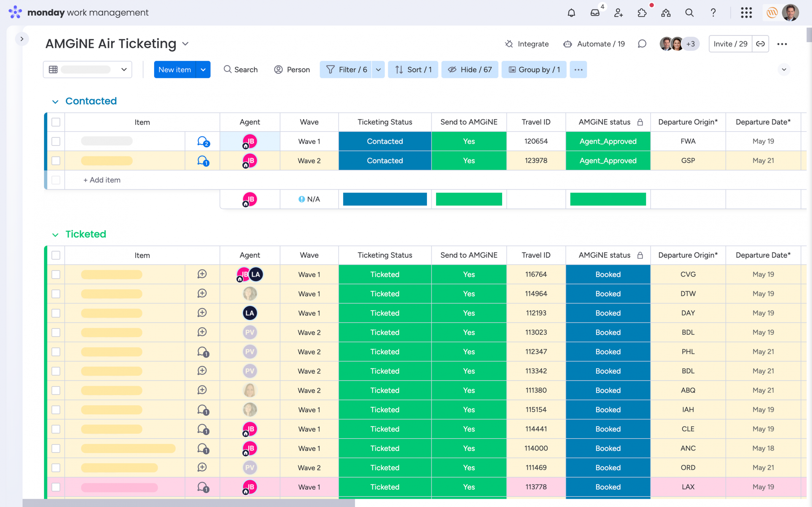The width and height of the screenshot is (812, 507).
Task: Click the horizontal scrollbar at bottom
Action: coord(188,503)
